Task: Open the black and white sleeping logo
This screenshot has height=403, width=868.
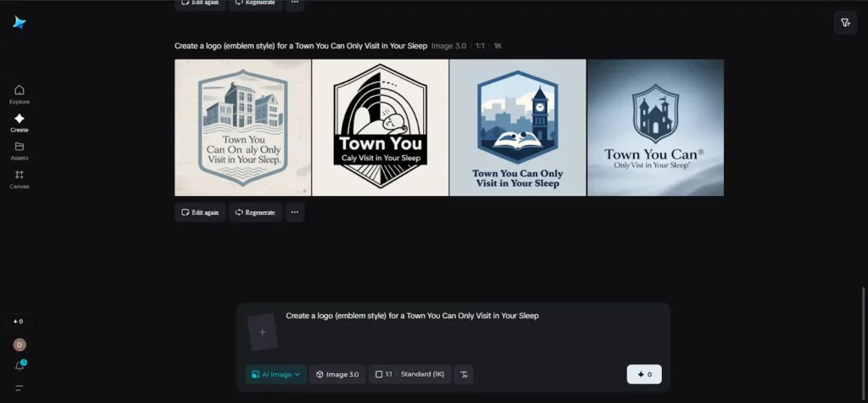Action: click(381, 127)
